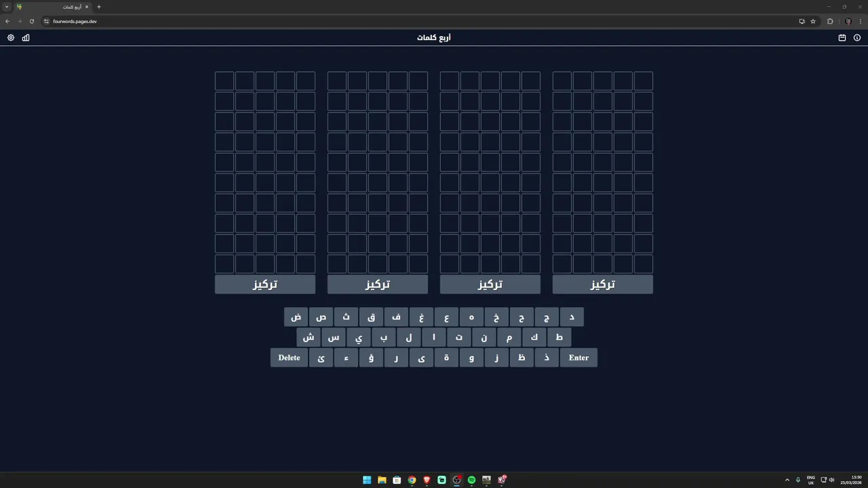Tap the خ key on the keyboard
The image size is (868, 488).
tap(496, 317)
